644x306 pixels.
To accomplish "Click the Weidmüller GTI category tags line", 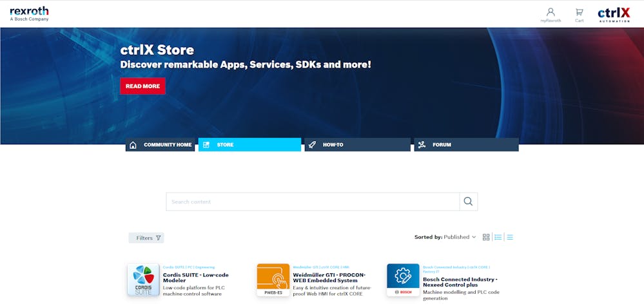I will (x=321, y=267).
